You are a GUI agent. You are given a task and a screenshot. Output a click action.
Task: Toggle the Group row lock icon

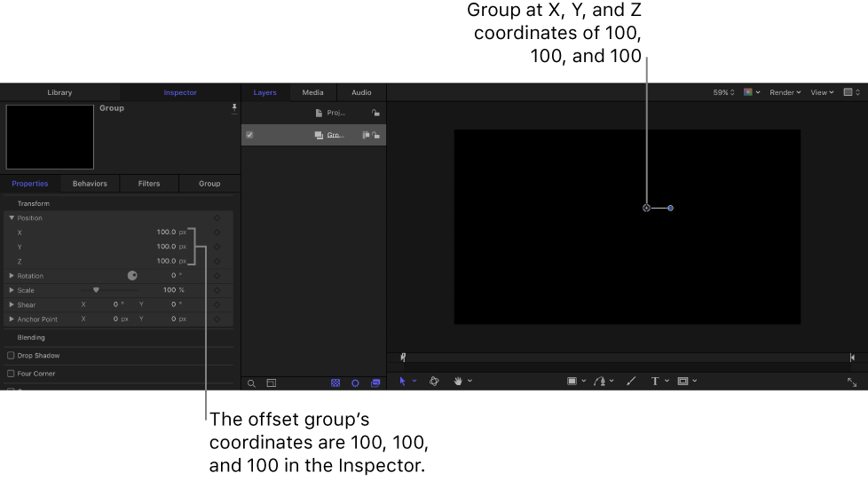(x=376, y=135)
